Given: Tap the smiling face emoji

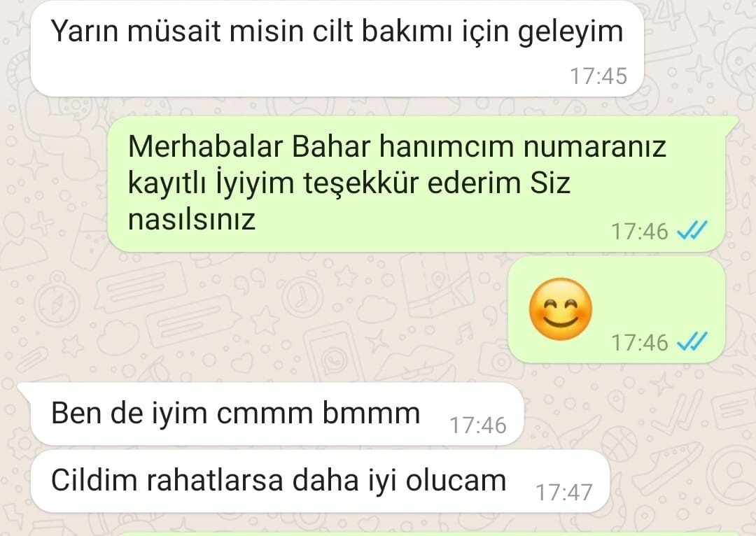Looking at the screenshot, I should [561, 309].
